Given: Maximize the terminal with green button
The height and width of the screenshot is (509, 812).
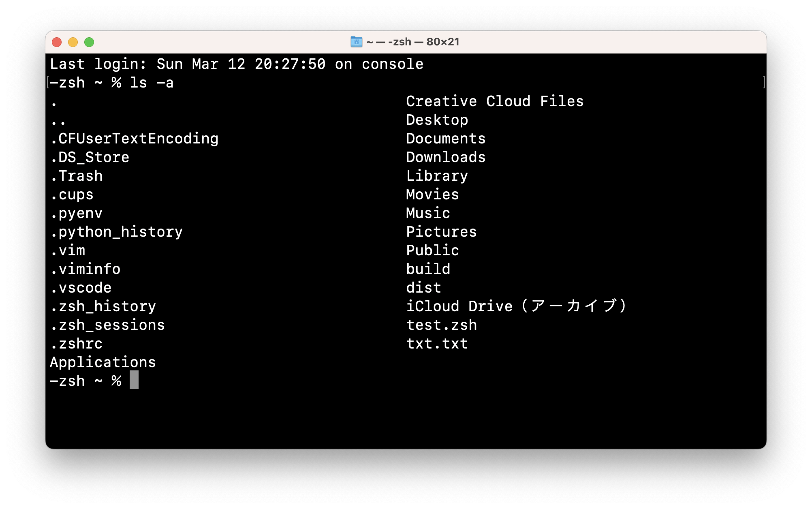Looking at the screenshot, I should (89, 42).
